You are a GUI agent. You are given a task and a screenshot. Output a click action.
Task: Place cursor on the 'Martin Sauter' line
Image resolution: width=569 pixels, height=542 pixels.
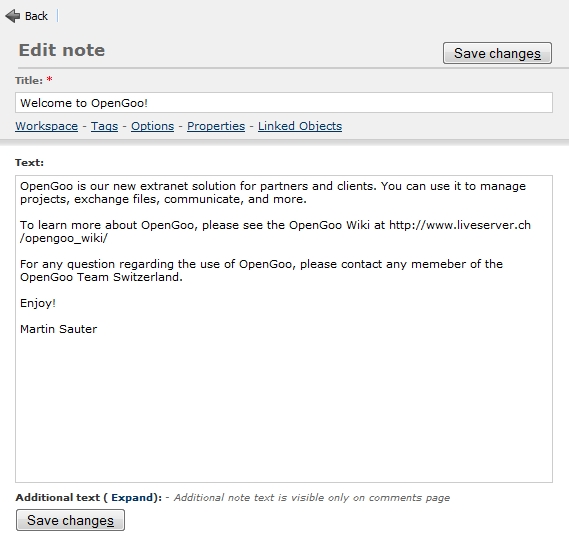pyautogui.click(x=58, y=329)
